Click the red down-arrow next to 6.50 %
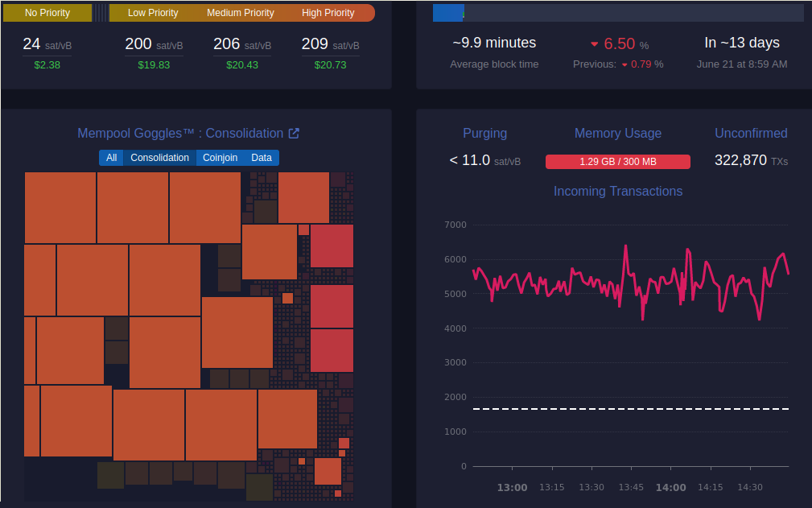The width and height of the screenshot is (812, 508). click(595, 44)
